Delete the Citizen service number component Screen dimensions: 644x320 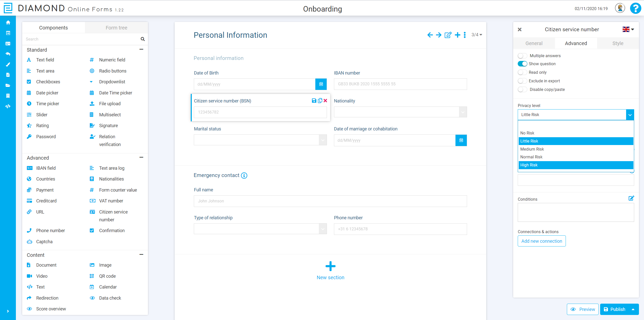click(x=325, y=100)
